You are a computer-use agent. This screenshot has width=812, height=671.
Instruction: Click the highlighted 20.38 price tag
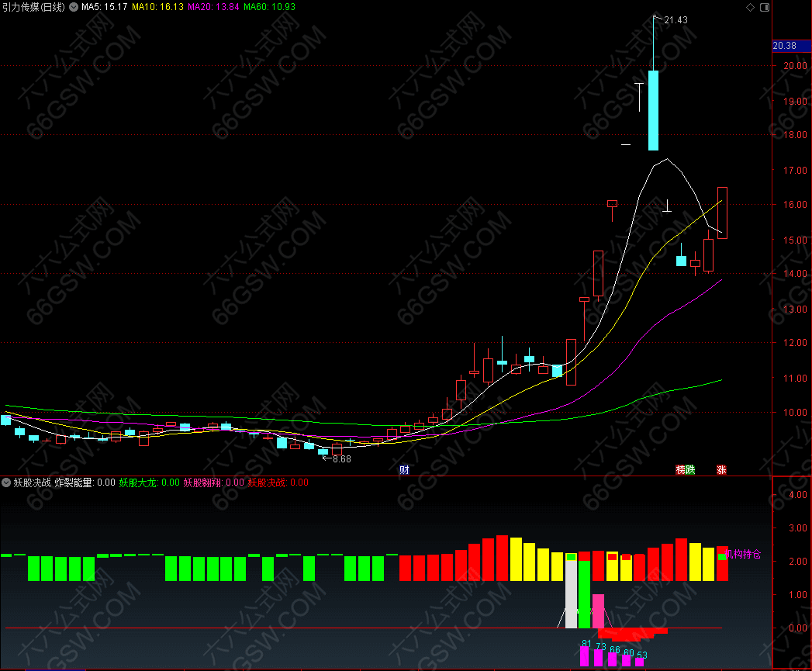pos(791,46)
